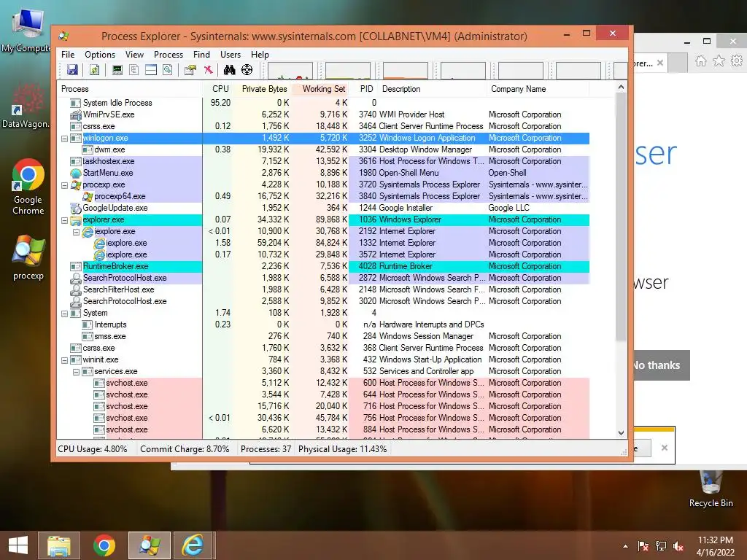Collapse the procexp.exe tree node

click(64, 185)
